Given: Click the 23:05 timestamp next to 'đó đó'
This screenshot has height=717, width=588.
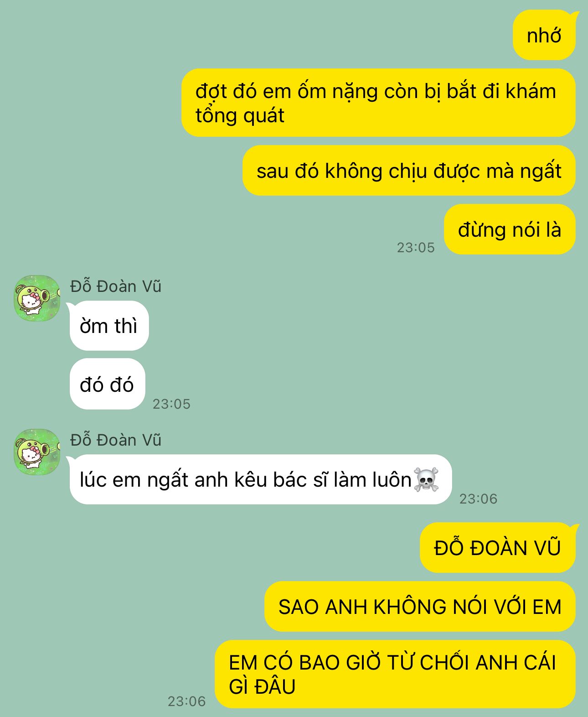Looking at the screenshot, I should point(171,404).
